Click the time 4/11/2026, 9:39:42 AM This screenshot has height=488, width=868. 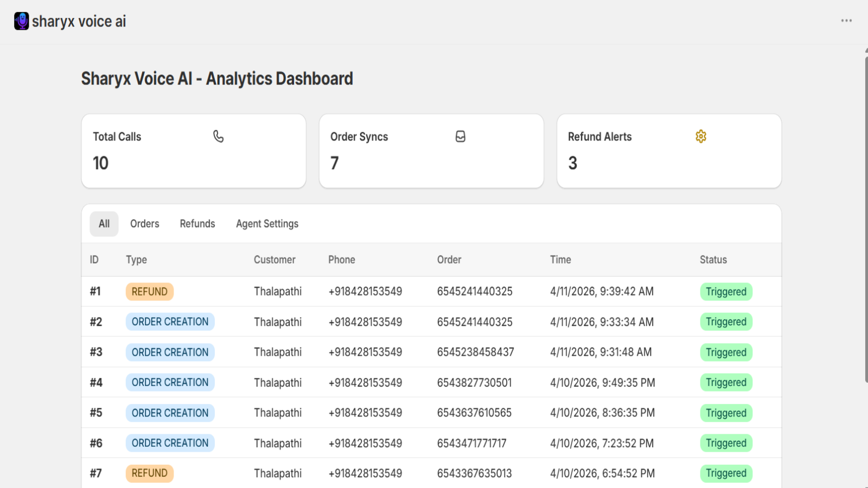click(602, 292)
